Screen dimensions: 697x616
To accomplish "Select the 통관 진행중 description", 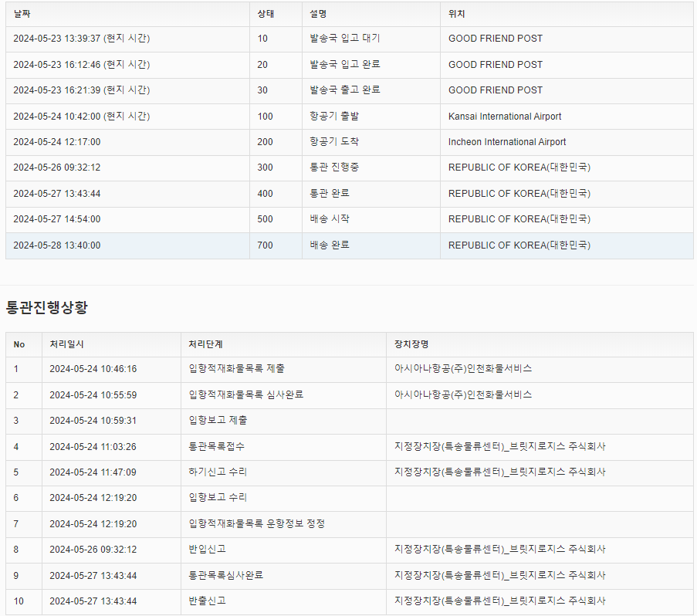I will click(x=334, y=167).
